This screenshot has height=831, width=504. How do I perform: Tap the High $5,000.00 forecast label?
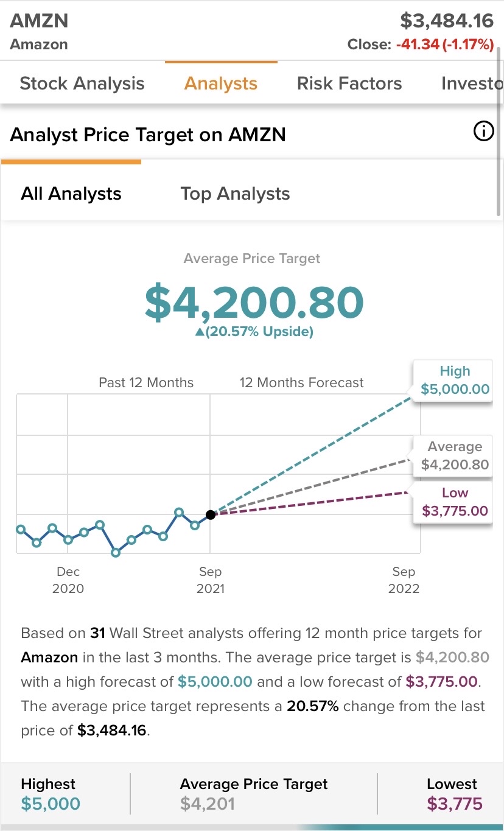tap(455, 380)
